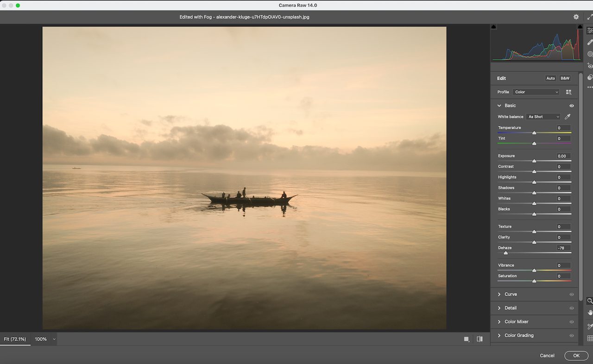This screenshot has width=593, height=364.
Task: Cancel the Camera Raw edits
Action: 547,356
